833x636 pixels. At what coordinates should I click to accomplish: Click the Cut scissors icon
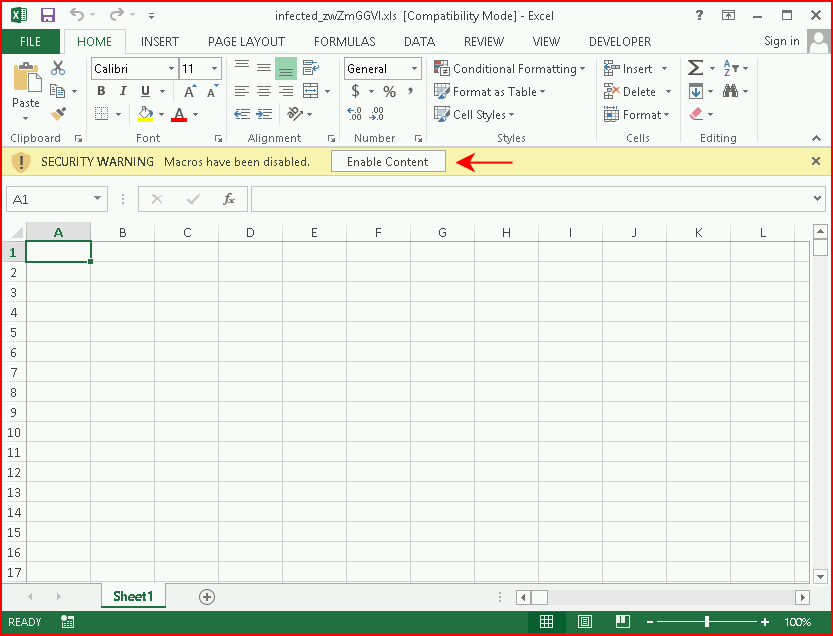point(58,68)
